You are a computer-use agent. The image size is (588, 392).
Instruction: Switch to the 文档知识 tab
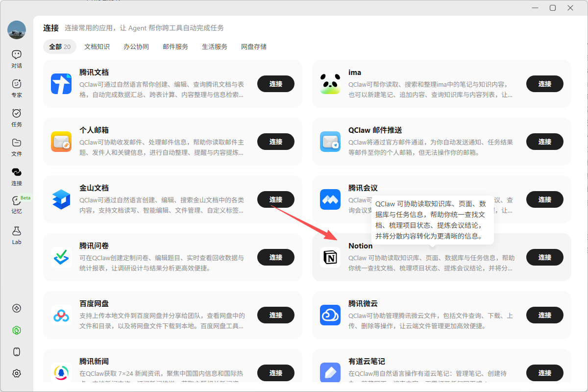pyautogui.click(x=97, y=47)
